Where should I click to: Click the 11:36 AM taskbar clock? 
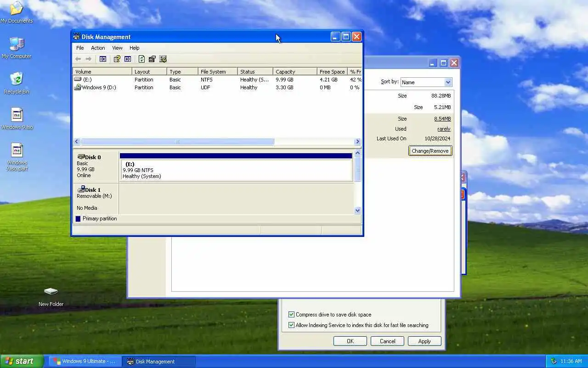(571, 361)
